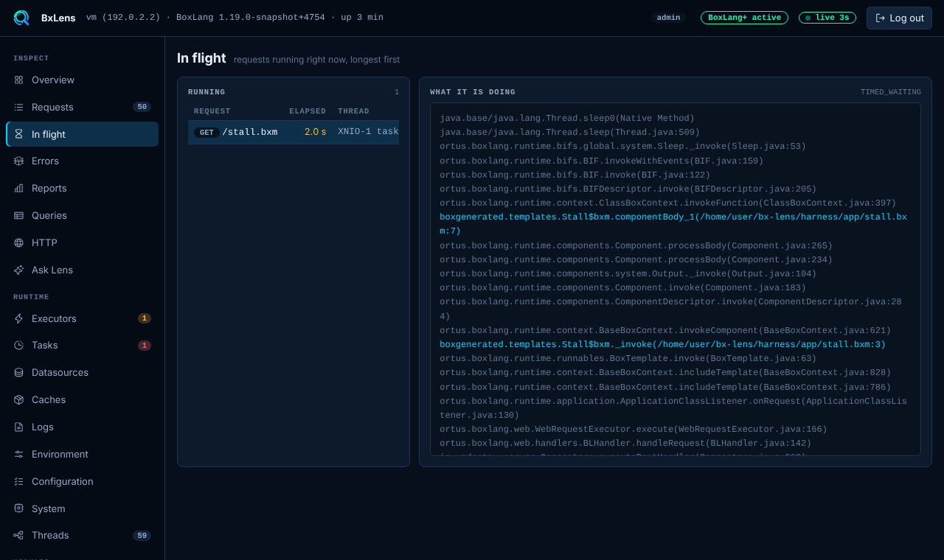Open the HTTP section

(82, 242)
